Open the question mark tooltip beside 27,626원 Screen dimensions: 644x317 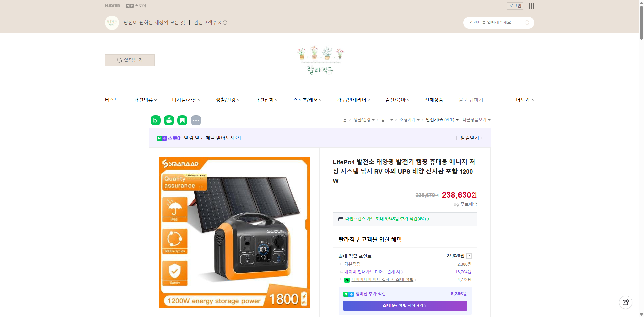point(469,256)
